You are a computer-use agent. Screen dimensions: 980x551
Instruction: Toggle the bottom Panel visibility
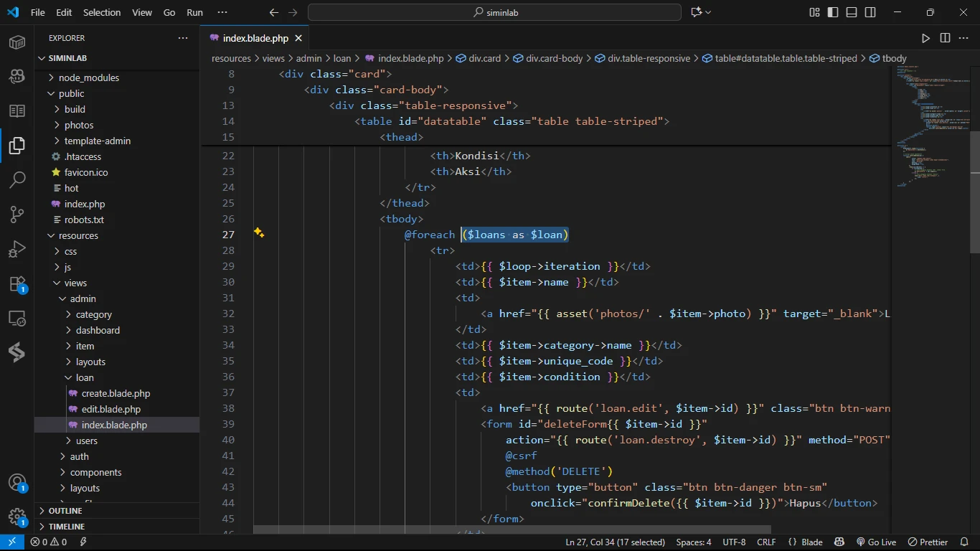coord(852,12)
